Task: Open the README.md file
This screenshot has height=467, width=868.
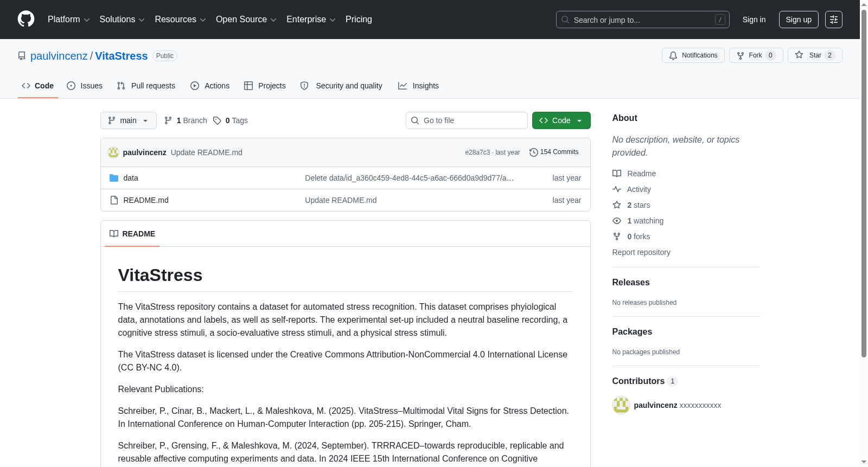Action: point(146,200)
